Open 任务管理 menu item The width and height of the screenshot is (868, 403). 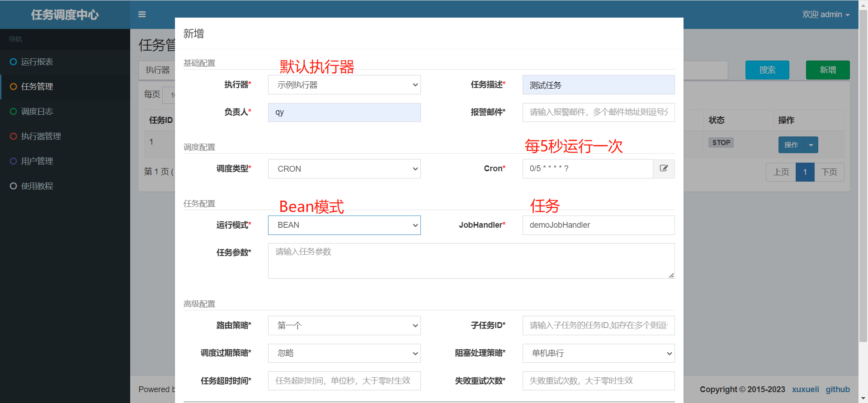pyautogui.click(x=65, y=87)
